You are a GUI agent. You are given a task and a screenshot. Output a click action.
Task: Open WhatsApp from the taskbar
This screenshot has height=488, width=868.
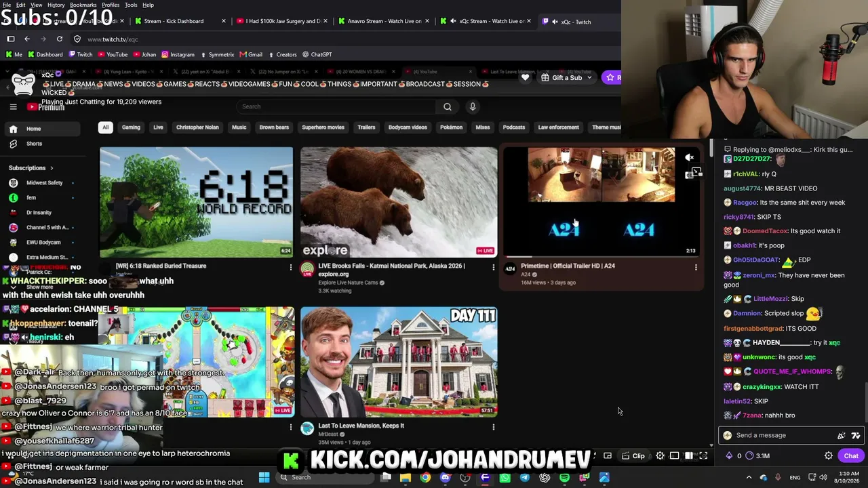click(x=505, y=477)
